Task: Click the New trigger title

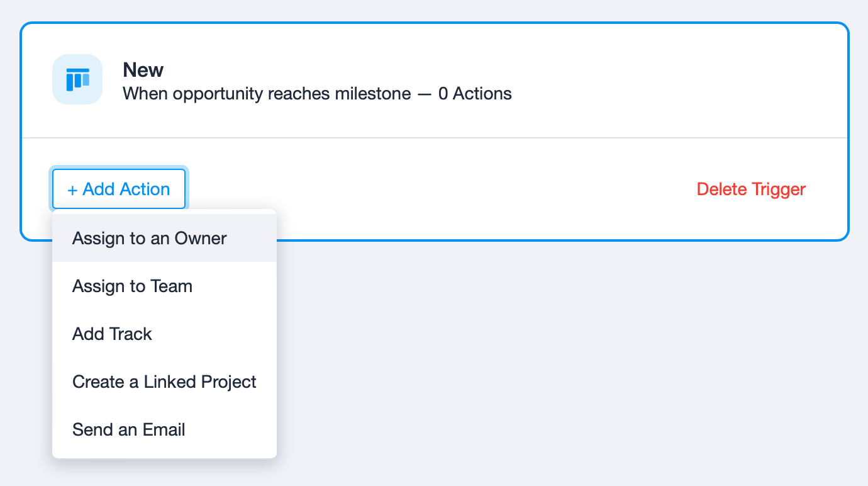Action: point(143,70)
